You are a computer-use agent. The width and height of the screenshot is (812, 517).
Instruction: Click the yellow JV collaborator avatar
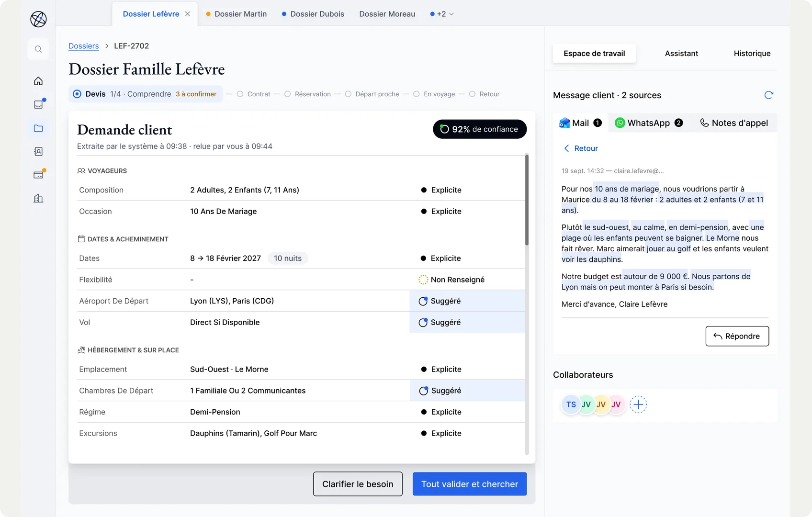coord(601,405)
